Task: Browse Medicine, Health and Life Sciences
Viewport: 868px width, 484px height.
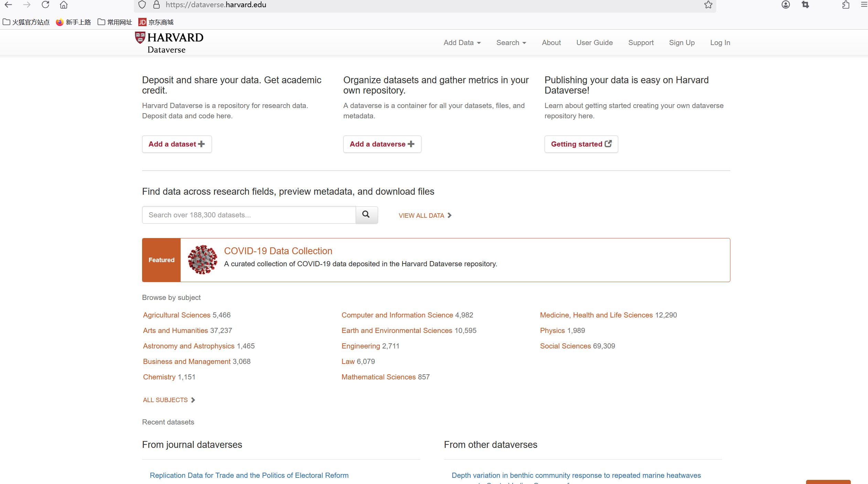Action: coord(596,315)
